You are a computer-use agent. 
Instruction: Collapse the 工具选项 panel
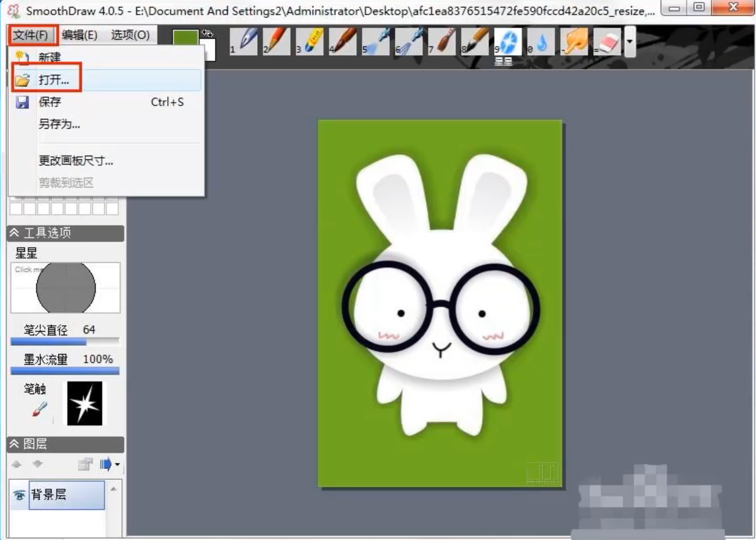[14, 233]
